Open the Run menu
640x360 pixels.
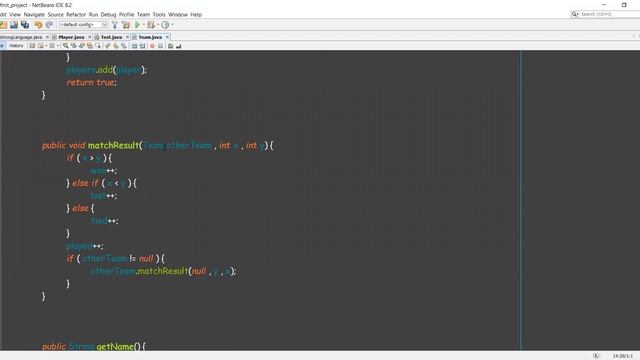coord(93,15)
